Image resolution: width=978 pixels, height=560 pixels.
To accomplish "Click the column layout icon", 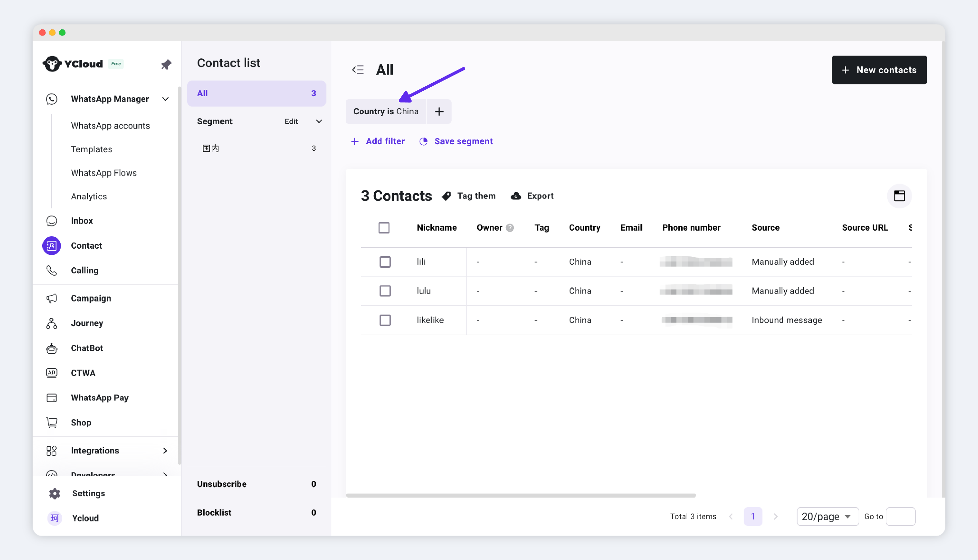I will [899, 196].
